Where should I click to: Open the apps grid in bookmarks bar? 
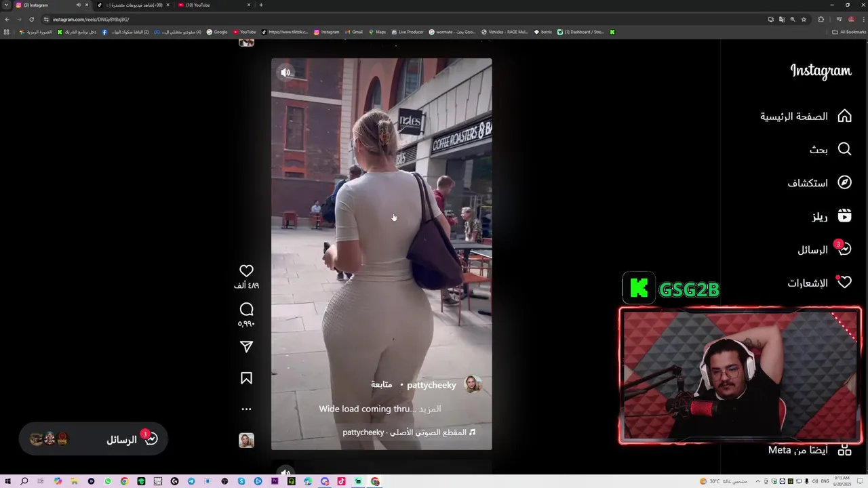point(7,32)
